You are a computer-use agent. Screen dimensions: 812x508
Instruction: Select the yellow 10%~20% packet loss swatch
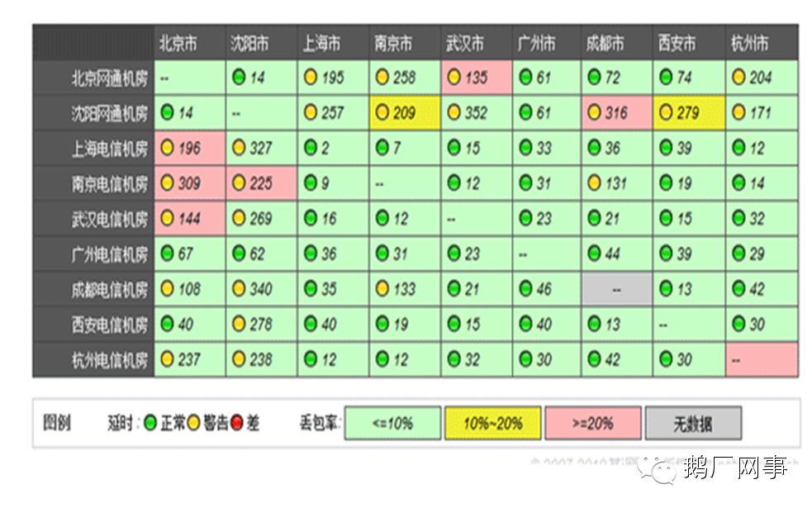(x=493, y=423)
